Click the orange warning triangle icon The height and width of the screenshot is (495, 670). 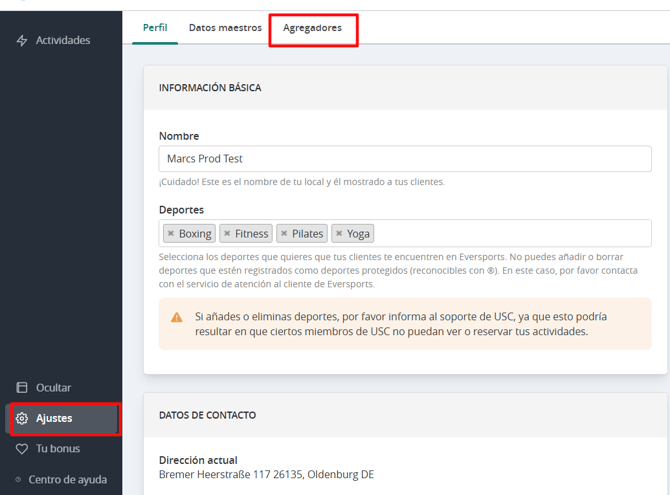pyautogui.click(x=176, y=318)
